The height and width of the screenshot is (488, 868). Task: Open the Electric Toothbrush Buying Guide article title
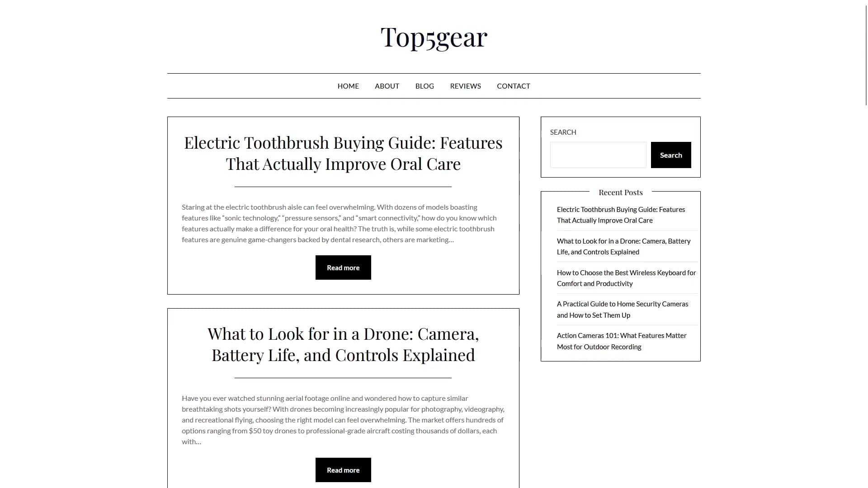click(343, 153)
